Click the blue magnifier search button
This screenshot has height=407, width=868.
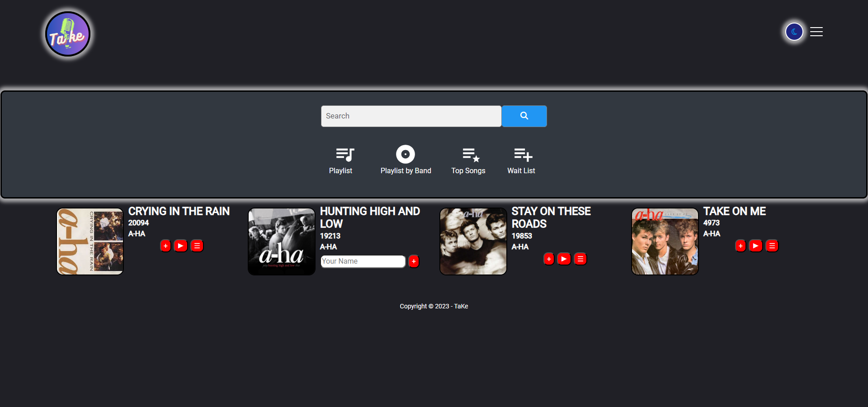(x=524, y=116)
